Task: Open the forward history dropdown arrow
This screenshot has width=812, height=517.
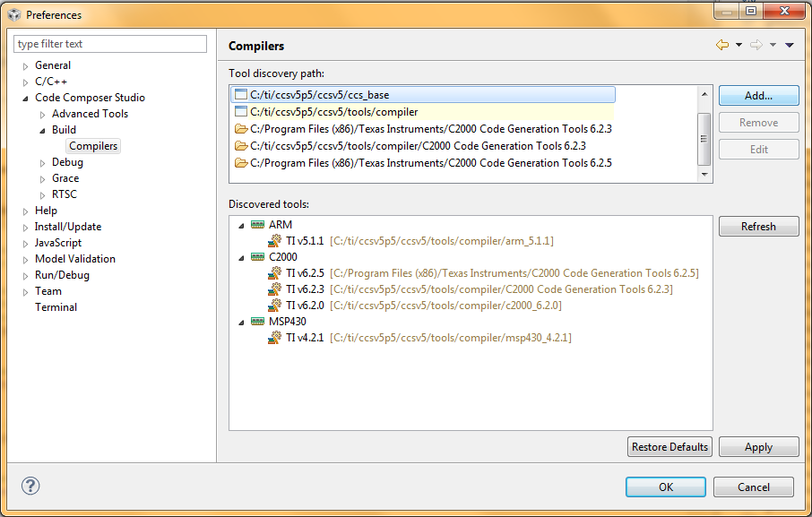Action: click(773, 45)
